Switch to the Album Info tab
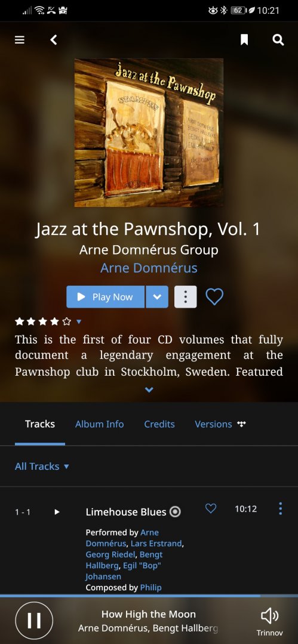The height and width of the screenshot is (644, 298). 99,425
